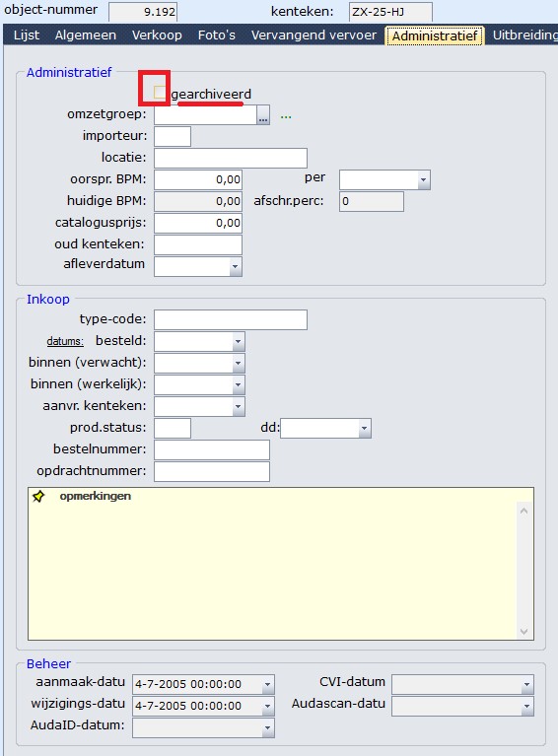Focus the catalogusprijs field
The width and height of the screenshot is (558, 756).
coord(198,223)
